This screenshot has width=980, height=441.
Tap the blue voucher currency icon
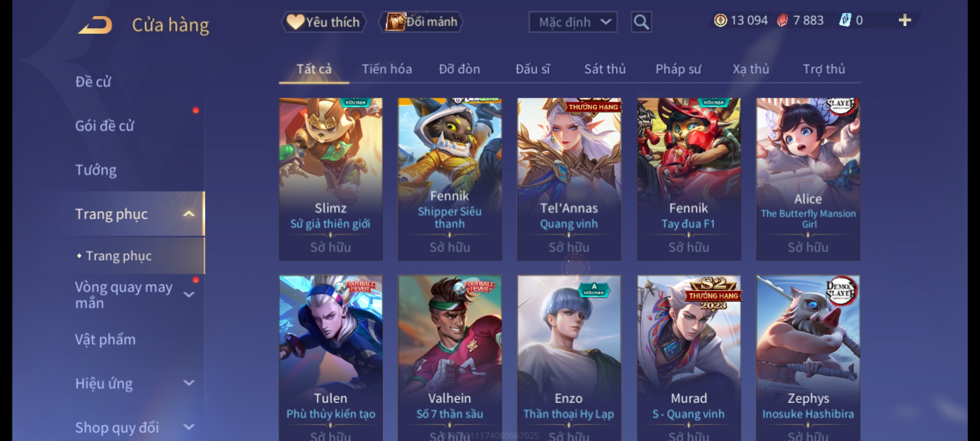coord(845,20)
